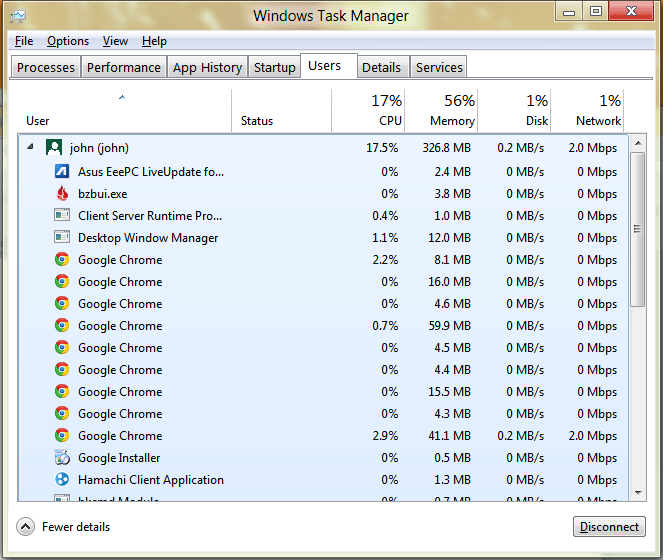Click the Disconnect button
The image size is (664, 560).
click(609, 527)
